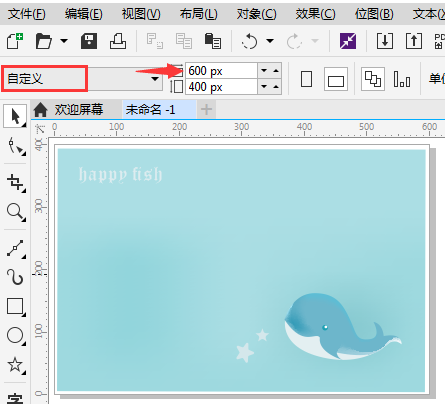Select the Ellipse tool

click(16, 335)
